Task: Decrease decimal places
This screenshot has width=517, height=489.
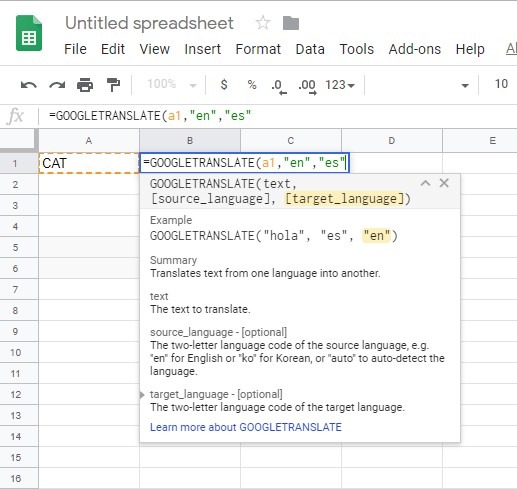Action: 279,86
